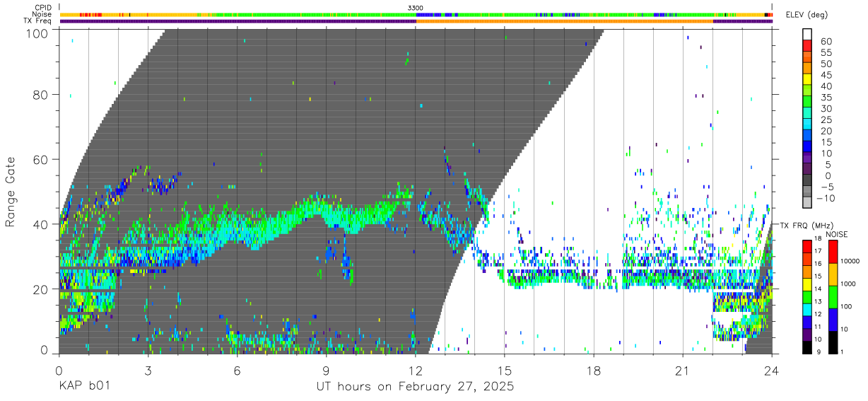Click the red segment of ELEV color bar
The width and height of the screenshot is (868, 401).
tap(807, 46)
